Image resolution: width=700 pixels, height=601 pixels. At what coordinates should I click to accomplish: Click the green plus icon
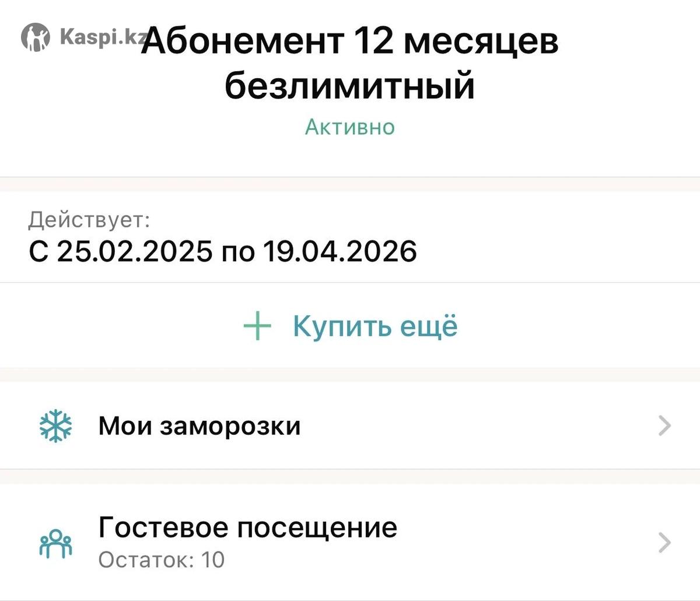tap(257, 326)
